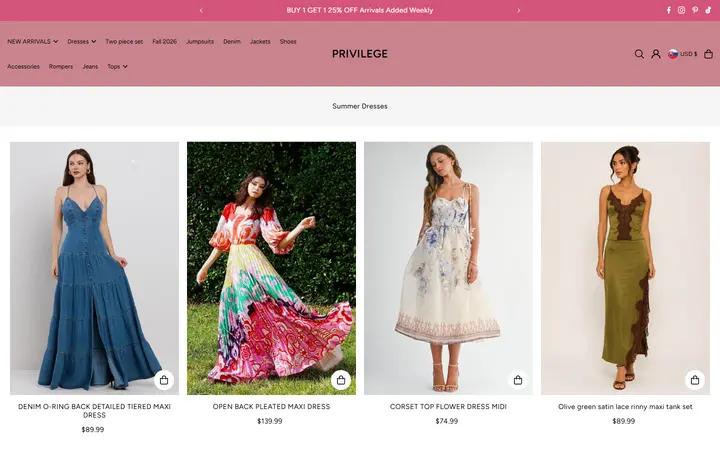
Task: Go to Rompers category
Action: coord(61,67)
